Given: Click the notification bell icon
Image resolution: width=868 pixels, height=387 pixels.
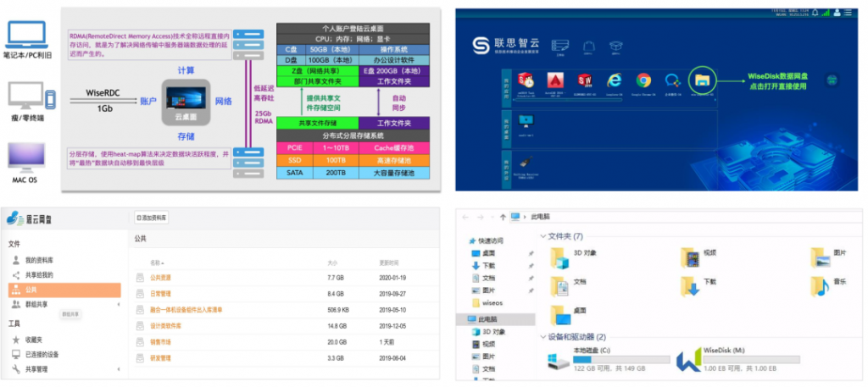Looking at the screenshot, I should [816, 13].
